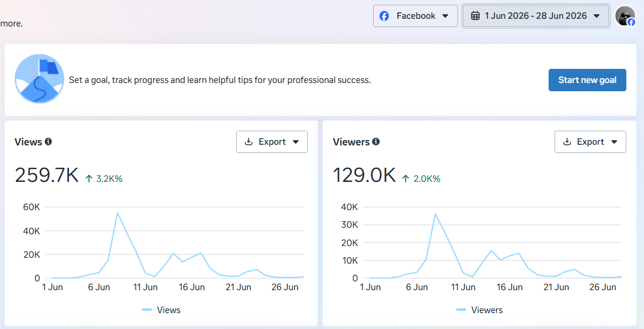The height and width of the screenshot is (329, 644).
Task: Toggle the Views legend entry
Action: [161, 310]
